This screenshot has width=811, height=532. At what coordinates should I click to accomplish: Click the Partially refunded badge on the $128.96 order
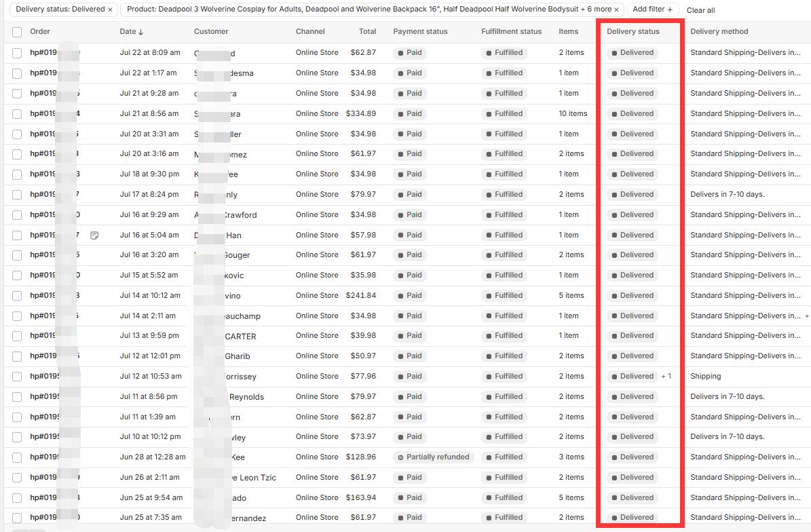[434, 457]
